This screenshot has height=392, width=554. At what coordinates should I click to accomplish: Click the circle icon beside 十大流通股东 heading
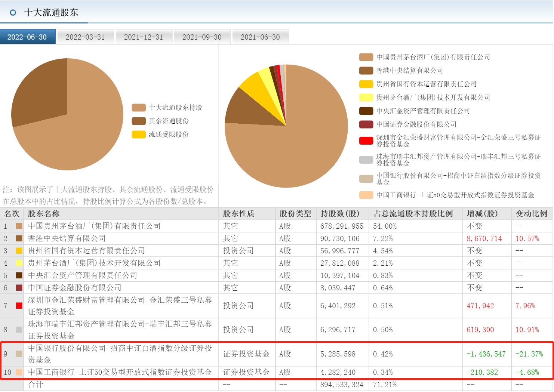coord(13,13)
